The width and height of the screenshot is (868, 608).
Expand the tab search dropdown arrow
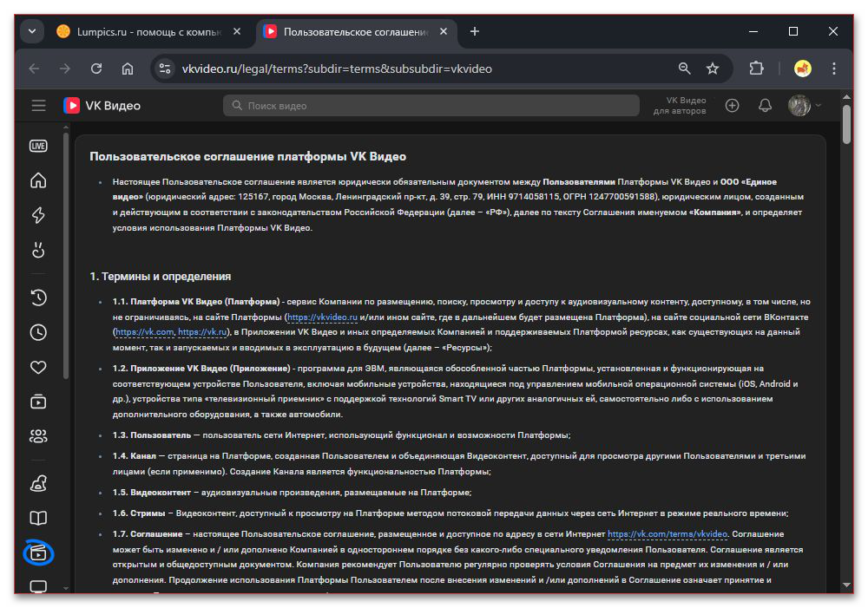[x=32, y=31]
